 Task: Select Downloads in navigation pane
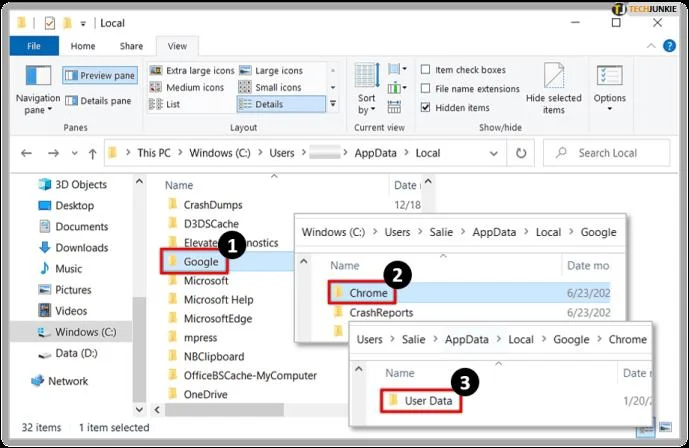73,248
